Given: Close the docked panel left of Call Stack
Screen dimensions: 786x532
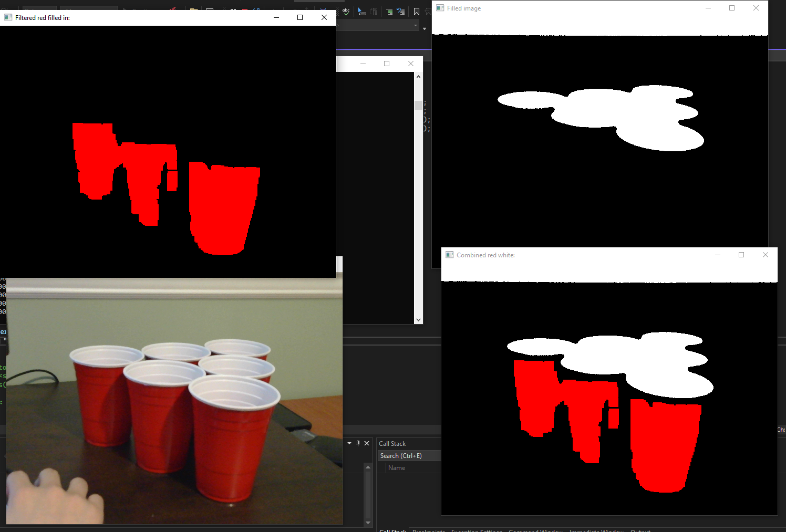Looking at the screenshot, I should pos(367,443).
